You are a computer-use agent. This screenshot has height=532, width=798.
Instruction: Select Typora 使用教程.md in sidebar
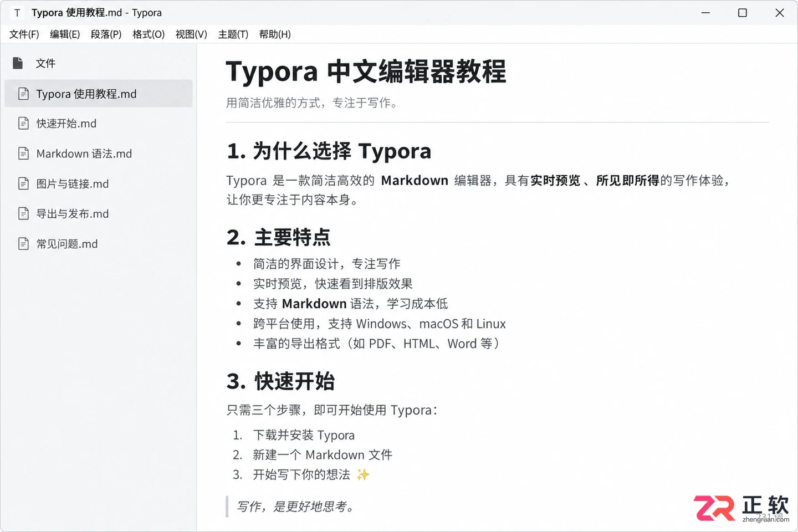(99, 94)
